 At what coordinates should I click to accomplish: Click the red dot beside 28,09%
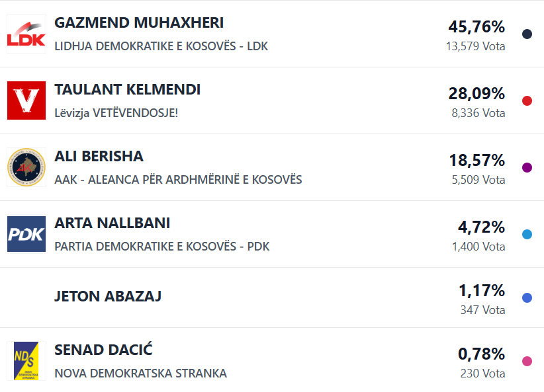[x=527, y=101]
